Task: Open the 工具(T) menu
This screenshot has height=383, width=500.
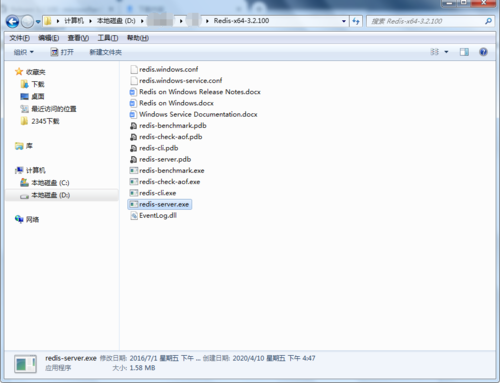Action: [x=108, y=38]
